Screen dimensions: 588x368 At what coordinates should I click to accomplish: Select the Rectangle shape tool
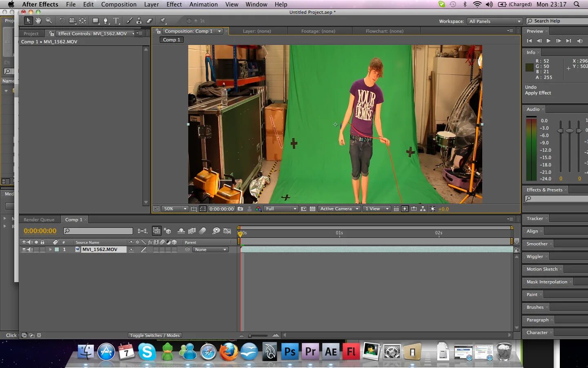click(x=96, y=20)
